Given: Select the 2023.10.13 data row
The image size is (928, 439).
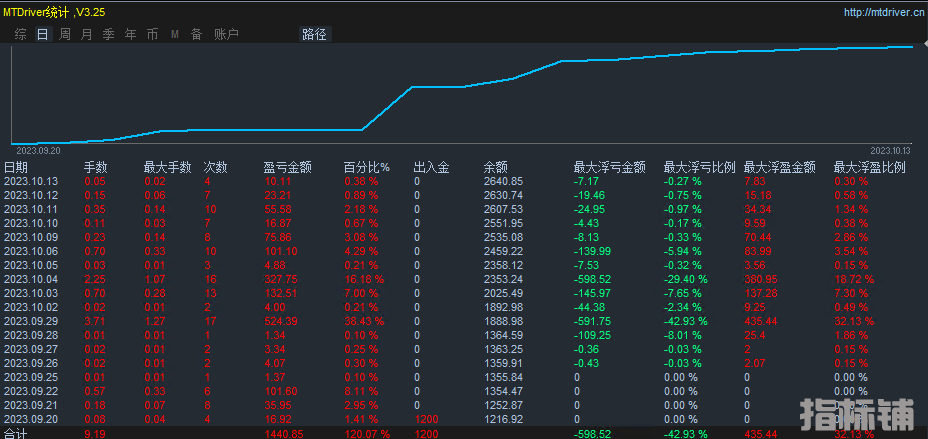Looking at the screenshot, I should click(x=31, y=181).
